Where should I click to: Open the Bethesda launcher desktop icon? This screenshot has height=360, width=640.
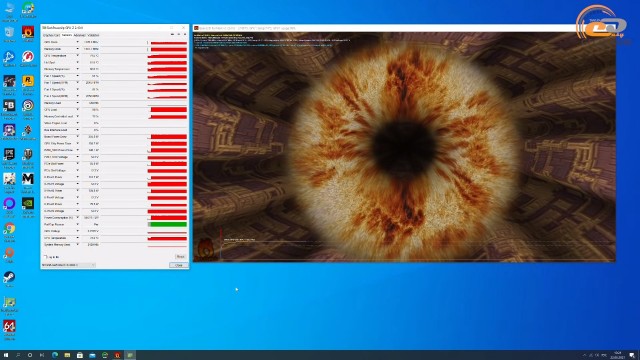click(9, 108)
